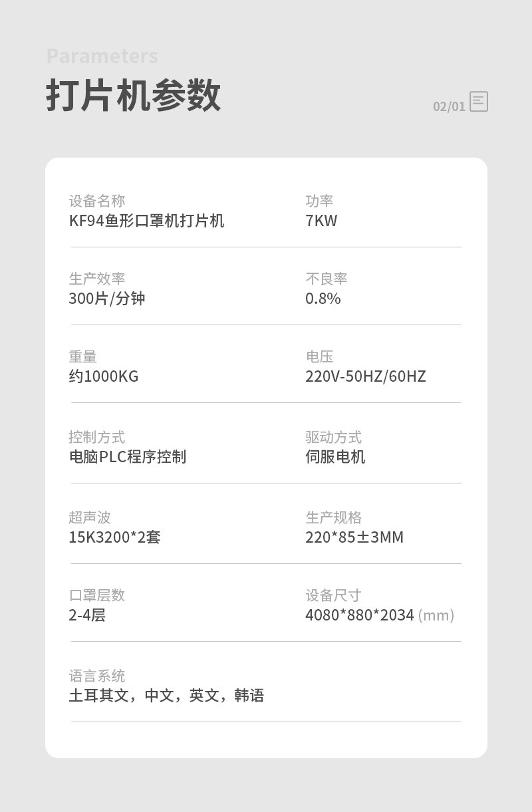Click the 语言系统 label

click(x=96, y=676)
